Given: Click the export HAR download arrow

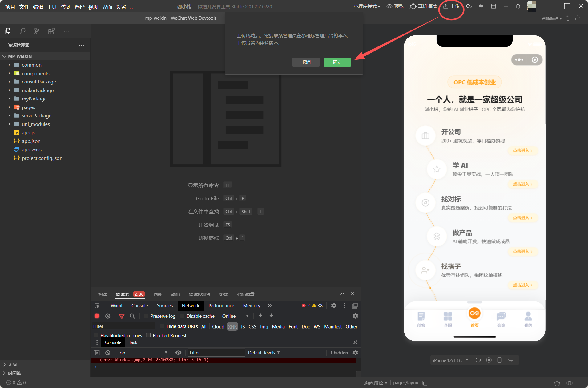Looking at the screenshot, I should [271, 316].
